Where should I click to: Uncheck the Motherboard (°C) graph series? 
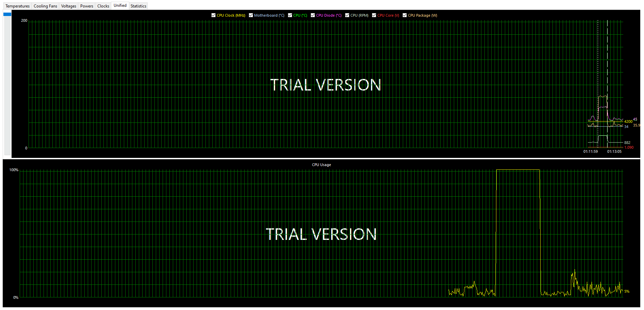(x=251, y=15)
